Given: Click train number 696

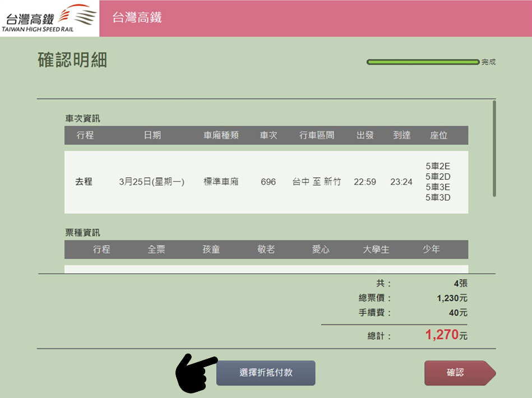Looking at the screenshot, I should coord(268,182).
